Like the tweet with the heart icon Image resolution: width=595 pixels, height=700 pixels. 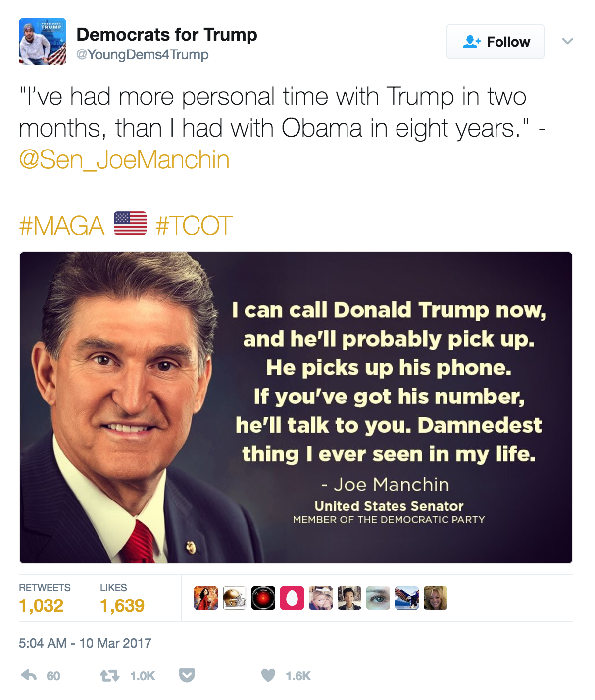[268, 675]
